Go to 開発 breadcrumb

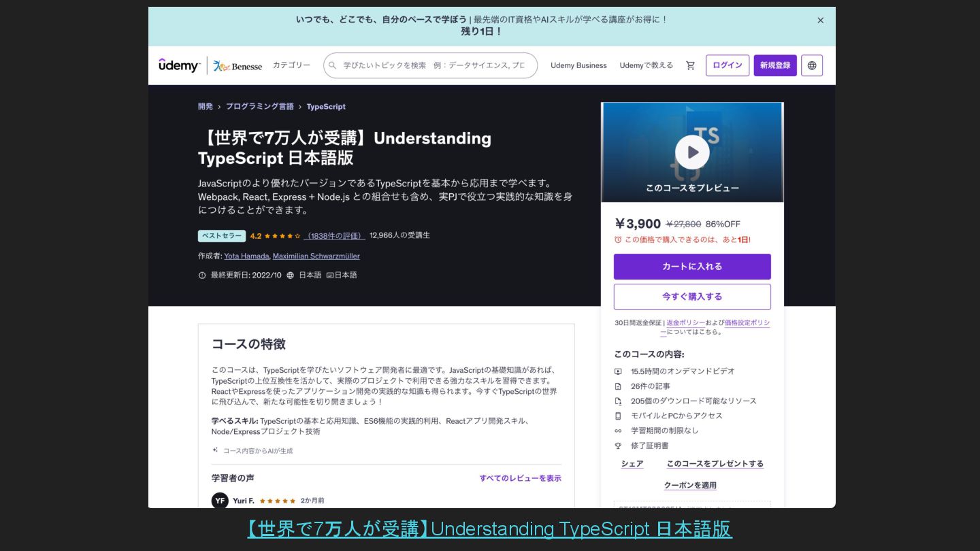pyautogui.click(x=206, y=107)
